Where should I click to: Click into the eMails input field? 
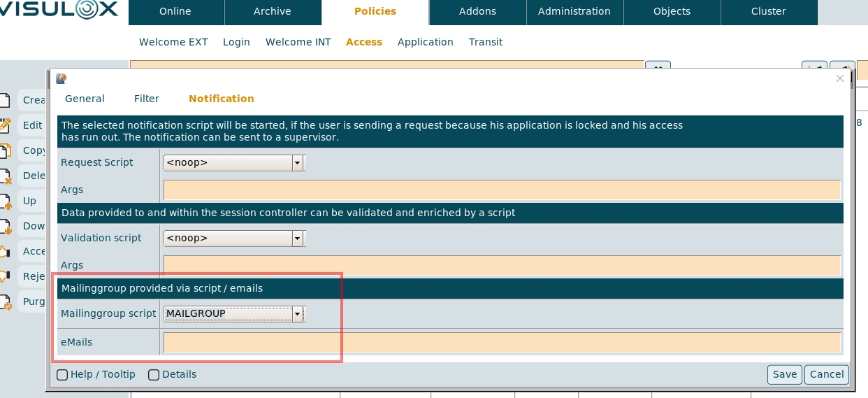tap(501, 343)
